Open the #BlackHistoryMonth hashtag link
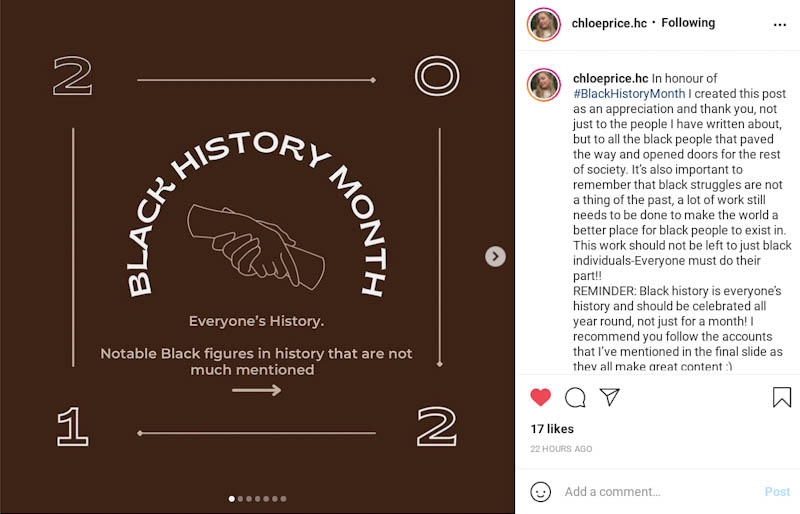Viewport: 800px width, 514px height. pos(615,93)
